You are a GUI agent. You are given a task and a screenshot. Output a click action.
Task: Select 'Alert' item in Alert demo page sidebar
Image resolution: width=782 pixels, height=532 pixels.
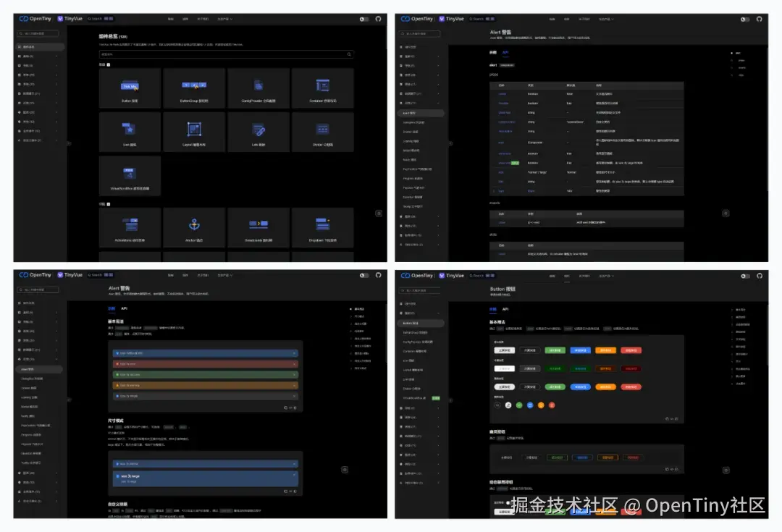tap(39, 369)
